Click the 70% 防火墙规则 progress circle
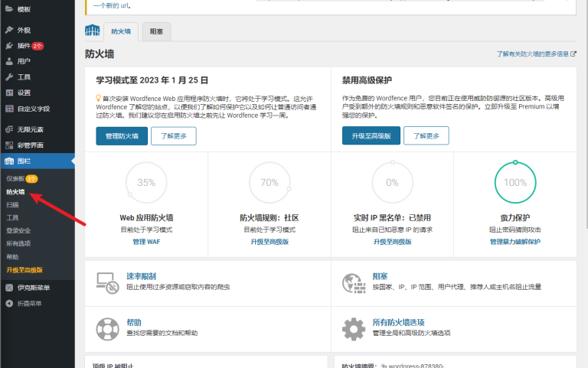Screen dimensions: 588x368 click(269, 183)
